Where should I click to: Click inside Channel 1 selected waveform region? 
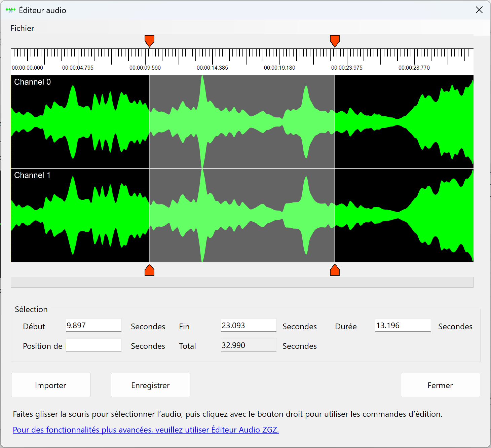tap(242, 216)
